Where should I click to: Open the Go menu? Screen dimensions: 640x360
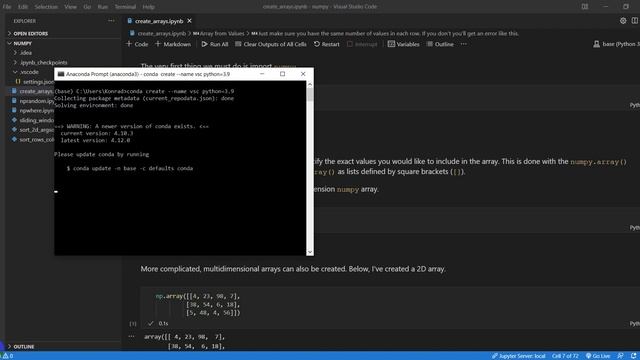pos(87,7)
